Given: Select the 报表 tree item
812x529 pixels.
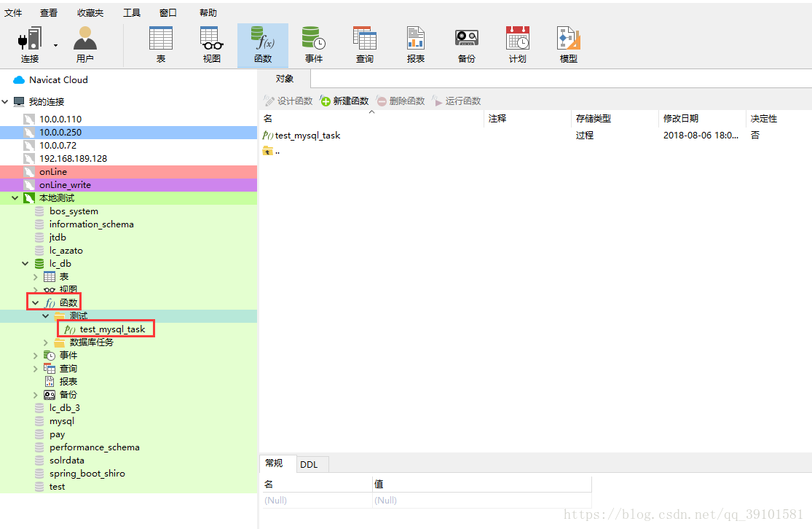Looking at the screenshot, I should tap(68, 381).
